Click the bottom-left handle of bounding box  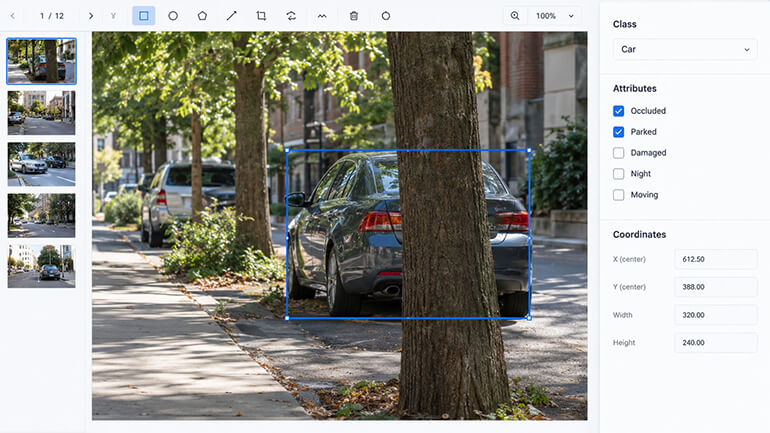point(287,318)
